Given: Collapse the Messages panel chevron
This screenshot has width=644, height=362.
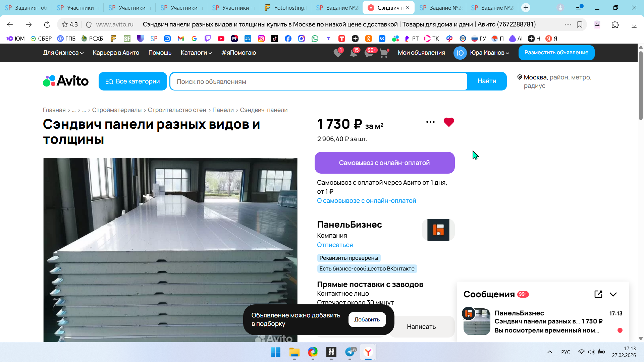Looking at the screenshot, I should [613, 294].
